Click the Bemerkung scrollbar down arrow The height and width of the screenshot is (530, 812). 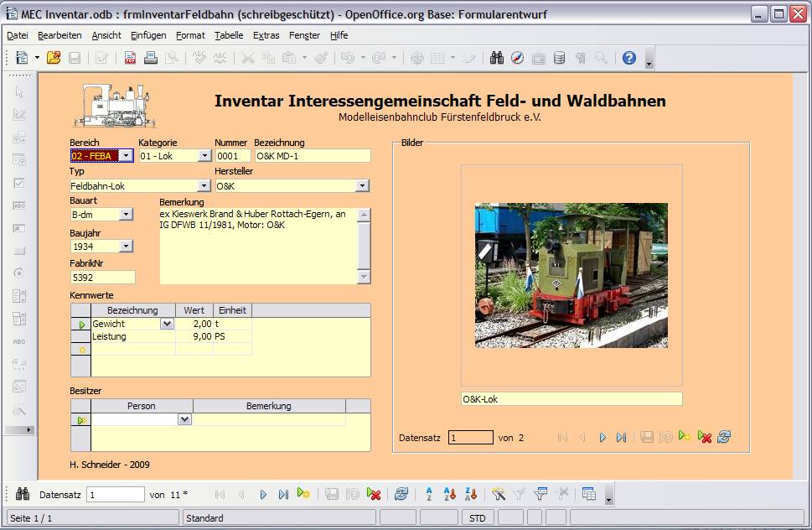pos(364,276)
